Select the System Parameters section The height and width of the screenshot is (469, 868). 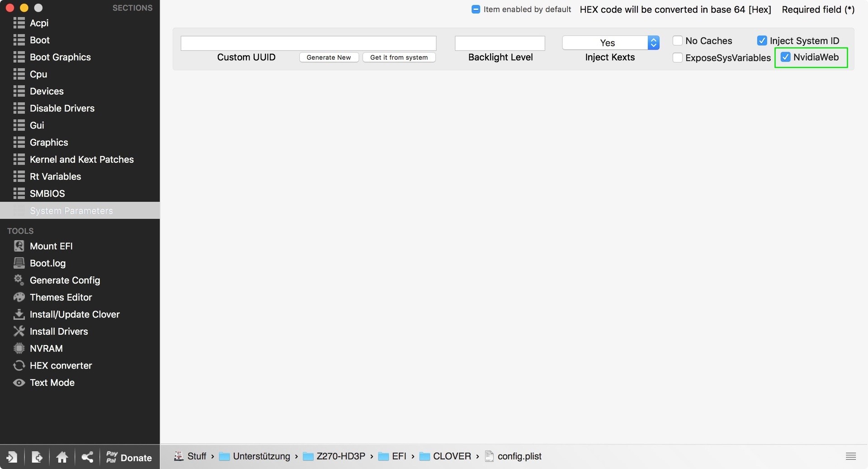click(80, 211)
